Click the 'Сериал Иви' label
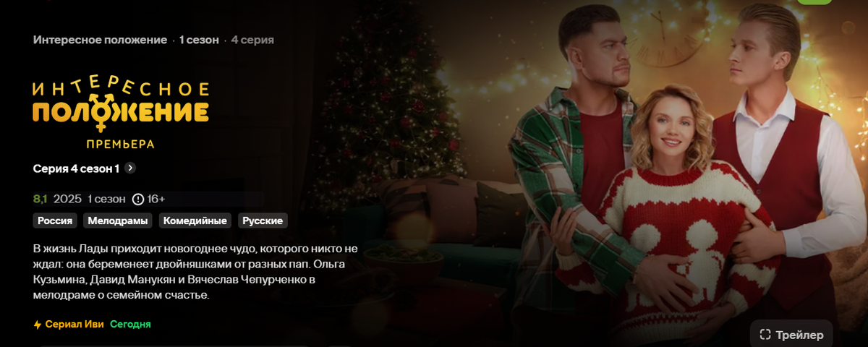 [75, 325]
